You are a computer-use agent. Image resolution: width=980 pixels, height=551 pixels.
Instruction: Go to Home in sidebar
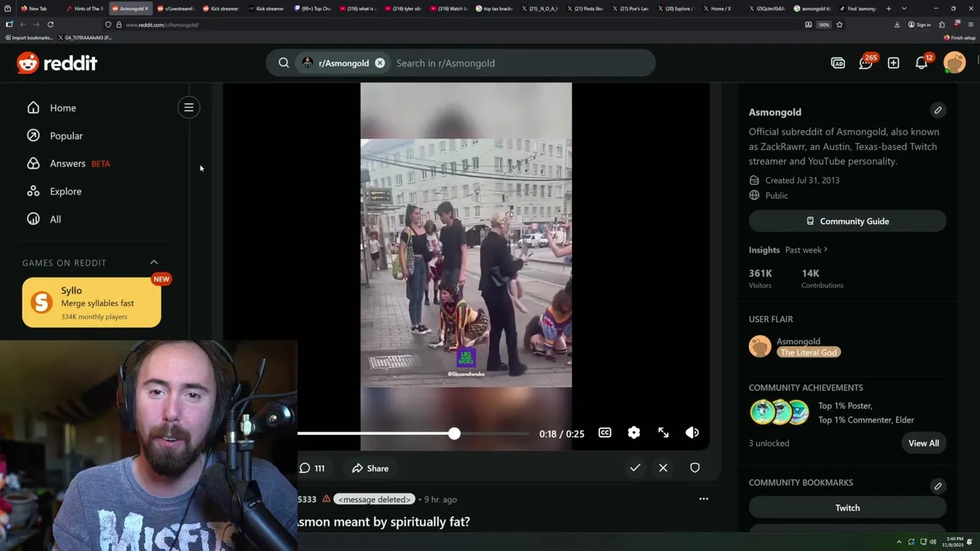pos(63,108)
